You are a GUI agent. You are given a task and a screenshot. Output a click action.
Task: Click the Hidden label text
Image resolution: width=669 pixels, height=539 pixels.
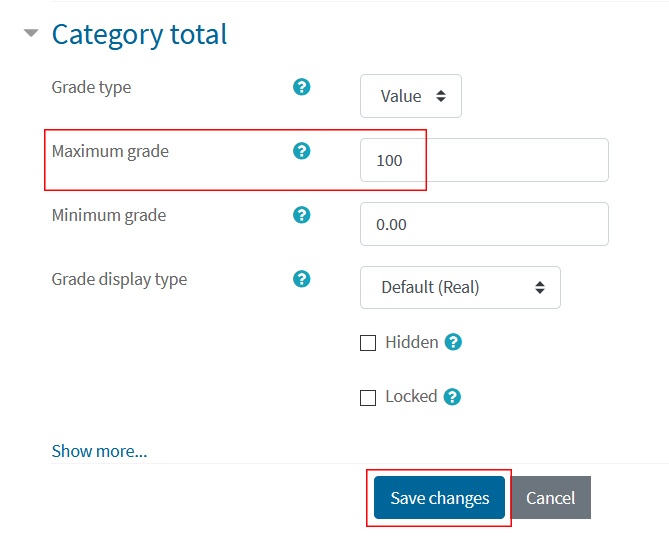point(412,342)
